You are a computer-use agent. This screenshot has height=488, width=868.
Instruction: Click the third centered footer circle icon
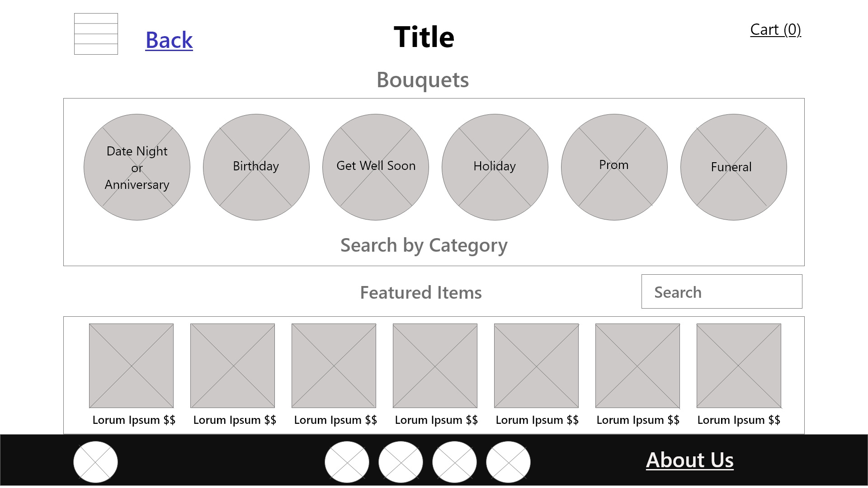(x=454, y=462)
